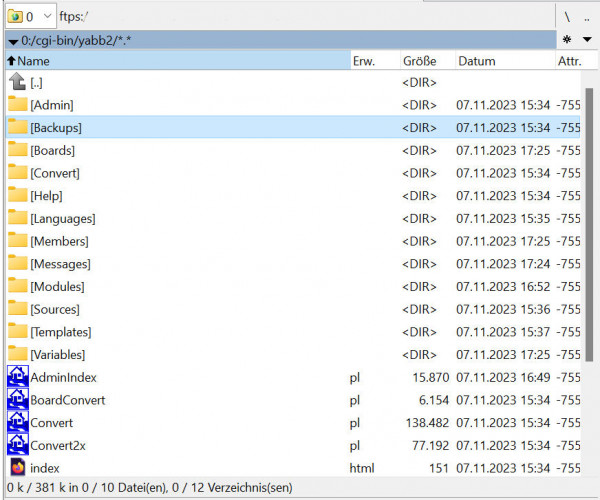Click the Convert.pl file icon
The image size is (600, 500).
pos(18,422)
